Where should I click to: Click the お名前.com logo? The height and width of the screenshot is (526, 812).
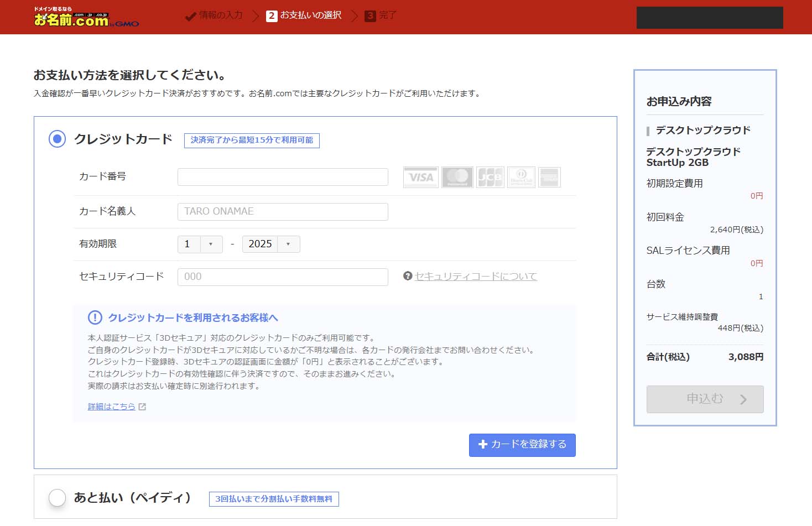(x=86, y=17)
